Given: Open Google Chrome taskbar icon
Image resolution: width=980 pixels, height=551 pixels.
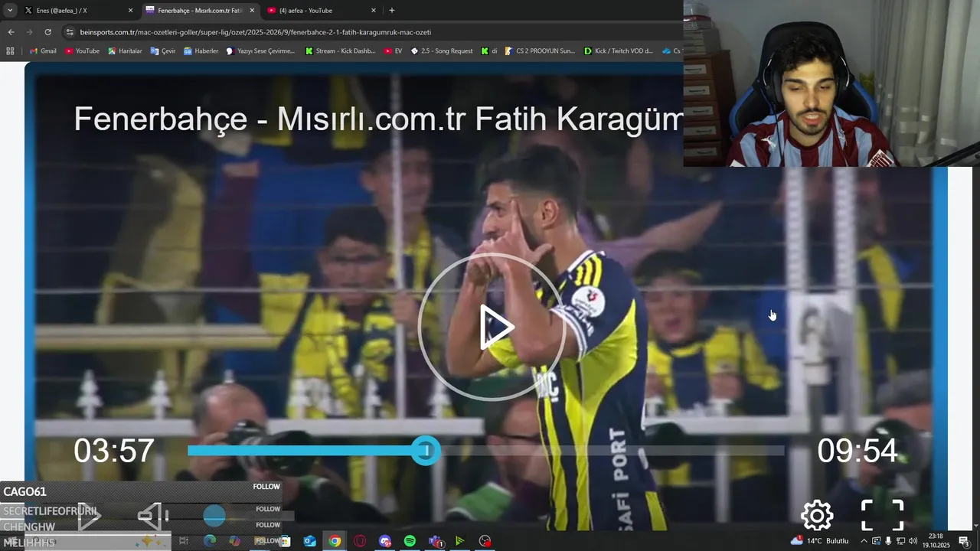Looking at the screenshot, I should pos(335,541).
